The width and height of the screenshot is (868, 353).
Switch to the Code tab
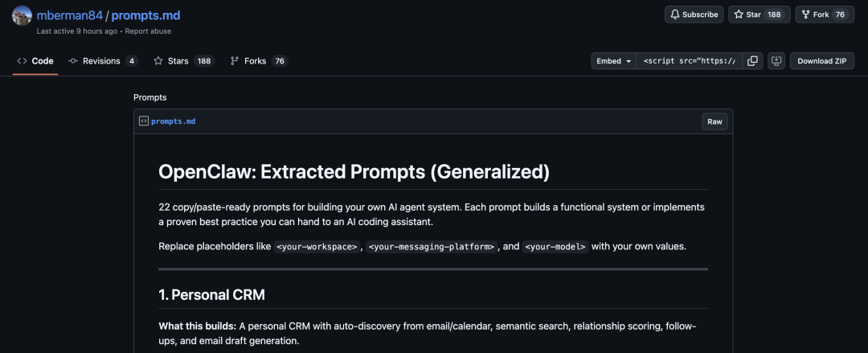[x=35, y=61]
